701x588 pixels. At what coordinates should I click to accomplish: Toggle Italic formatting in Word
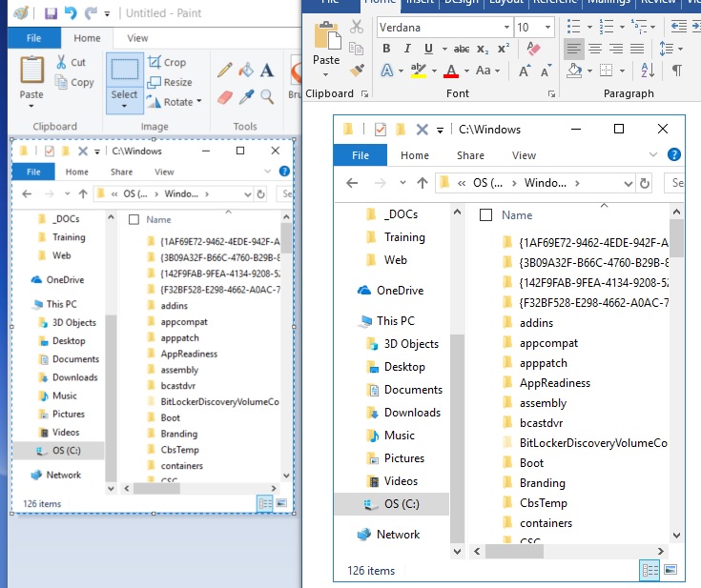click(x=407, y=49)
